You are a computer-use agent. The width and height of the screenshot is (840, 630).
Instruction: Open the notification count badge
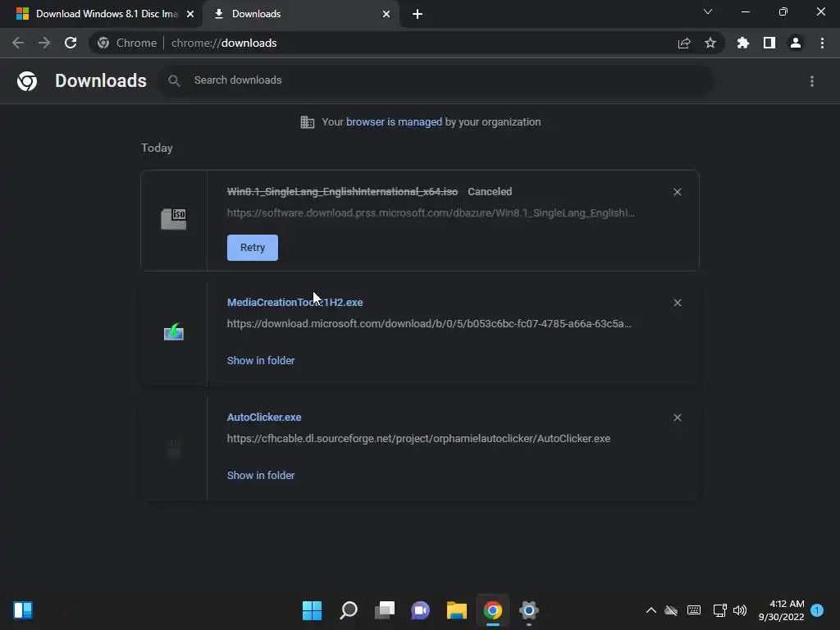(817, 610)
